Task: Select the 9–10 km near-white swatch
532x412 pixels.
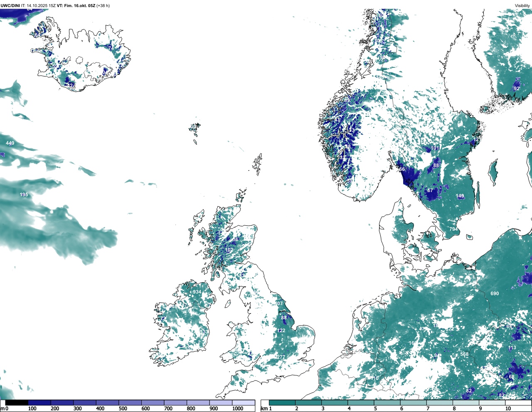Action: tap(493, 403)
